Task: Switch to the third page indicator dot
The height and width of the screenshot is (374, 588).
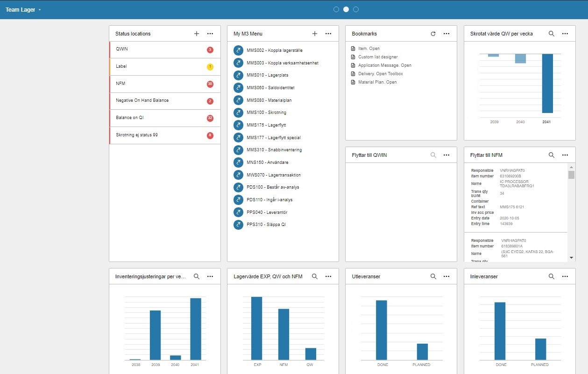Action: [x=356, y=9]
